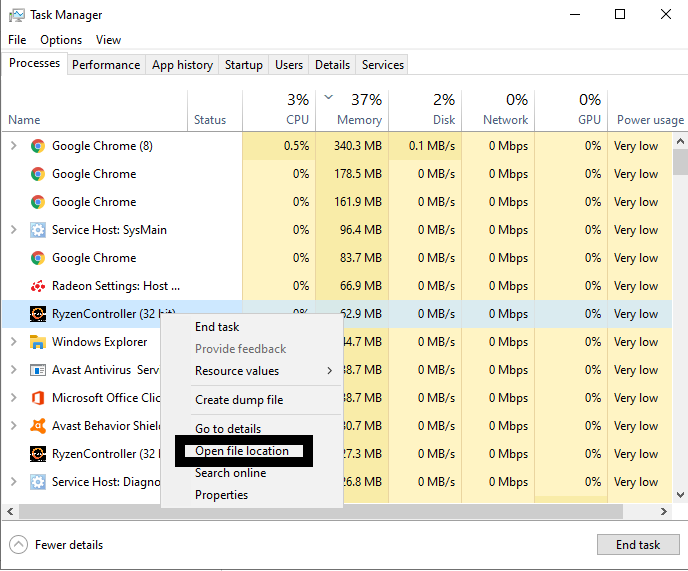Click the horizontal scrollbar left arrow

(10, 511)
